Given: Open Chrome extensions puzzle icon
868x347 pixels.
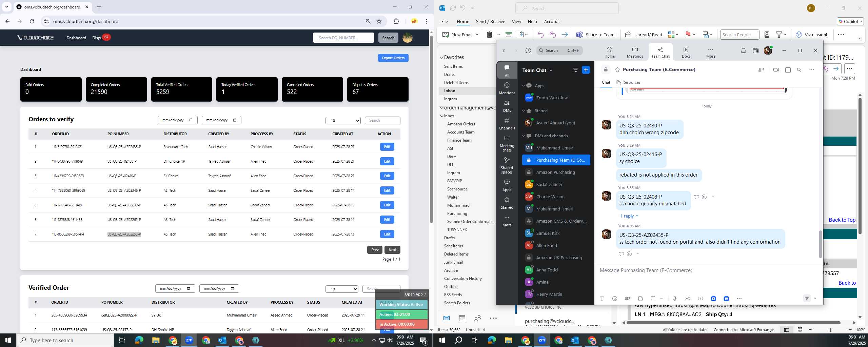Looking at the screenshot, I should [396, 21].
